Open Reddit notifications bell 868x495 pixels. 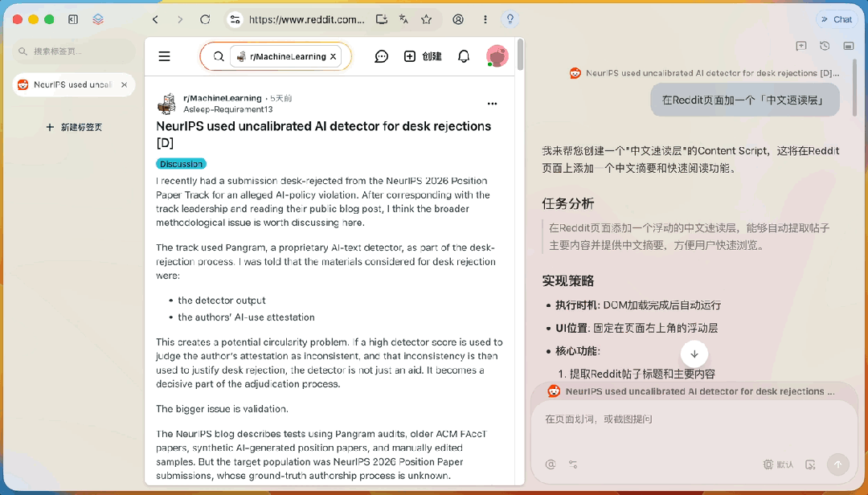464,56
